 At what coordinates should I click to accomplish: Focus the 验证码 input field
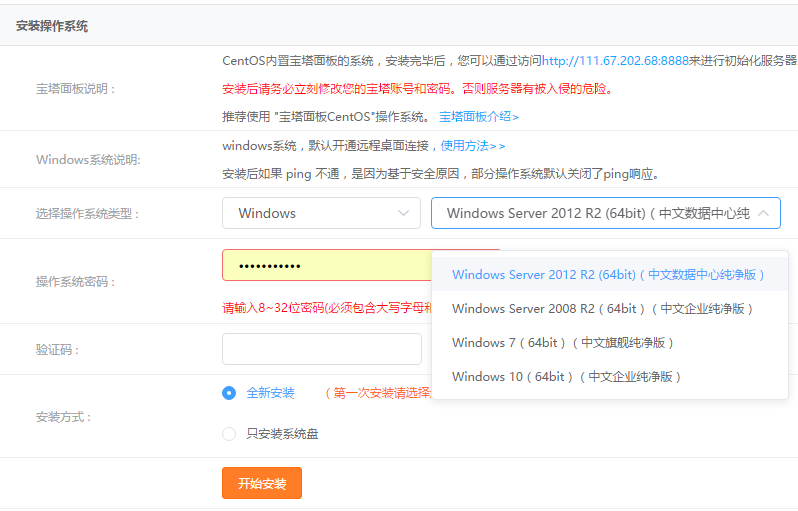coord(322,349)
